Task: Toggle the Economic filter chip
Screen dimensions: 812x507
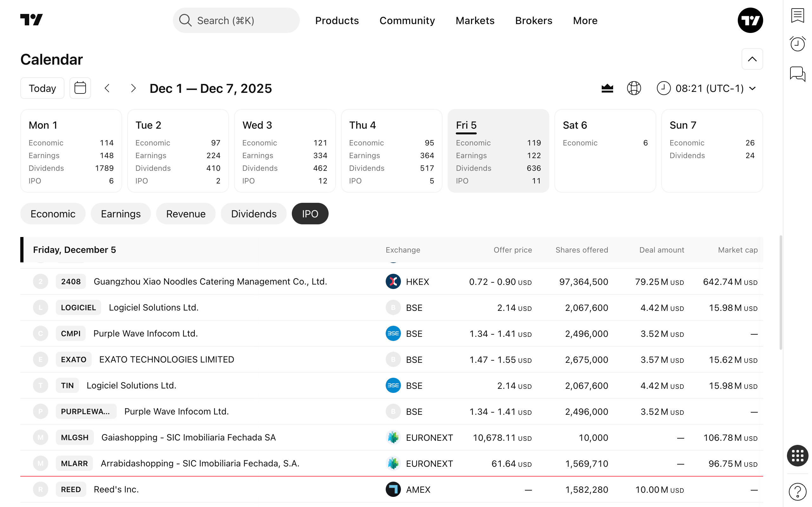Action: pyautogui.click(x=53, y=214)
